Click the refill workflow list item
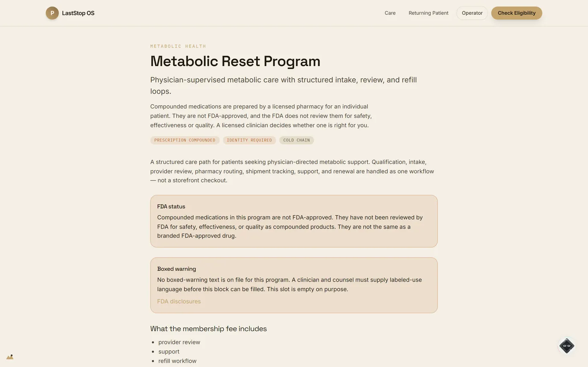This screenshot has width=588, height=367. [x=177, y=361]
